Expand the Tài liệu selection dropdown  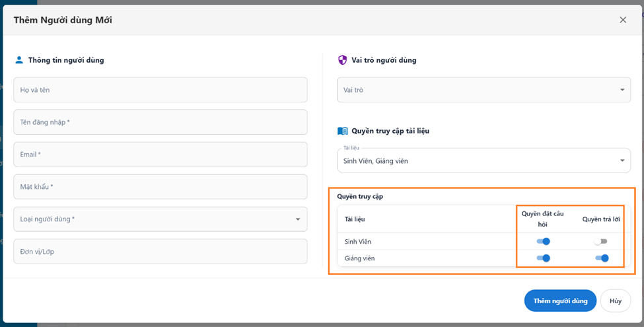pyautogui.click(x=483, y=161)
